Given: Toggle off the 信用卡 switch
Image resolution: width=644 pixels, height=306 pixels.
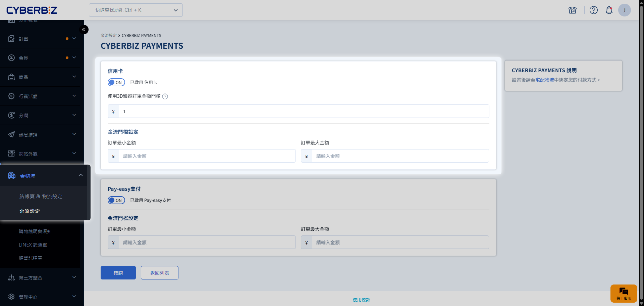Looking at the screenshot, I should 116,82.
